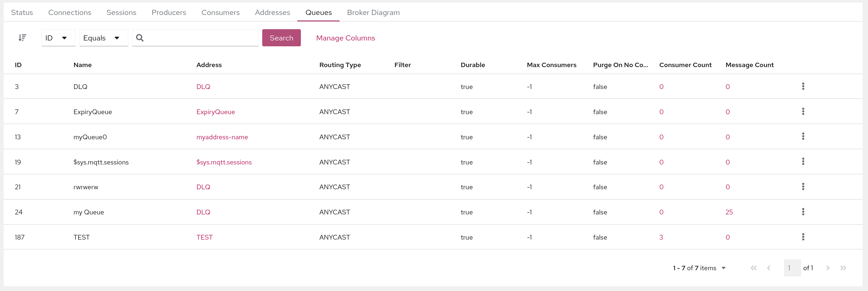Click message count 25 for my Queue
Screen dimensions: 868x291
tap(729, 212)
